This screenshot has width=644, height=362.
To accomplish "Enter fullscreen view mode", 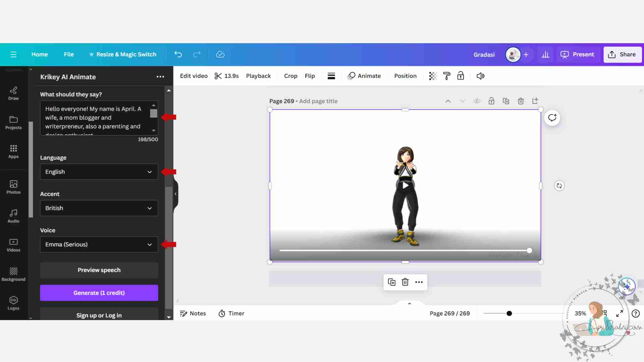I will pos(620,313).
